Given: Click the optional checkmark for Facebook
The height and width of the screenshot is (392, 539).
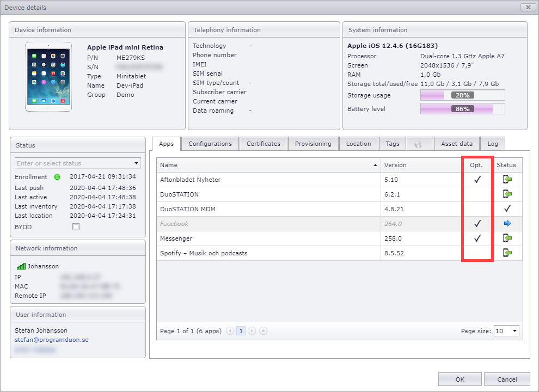Looking at the screenshot, I should click(x=477, y=224).
